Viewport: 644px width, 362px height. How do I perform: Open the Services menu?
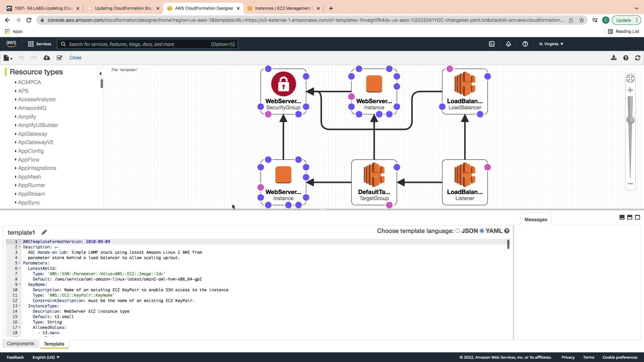point(40,44)
